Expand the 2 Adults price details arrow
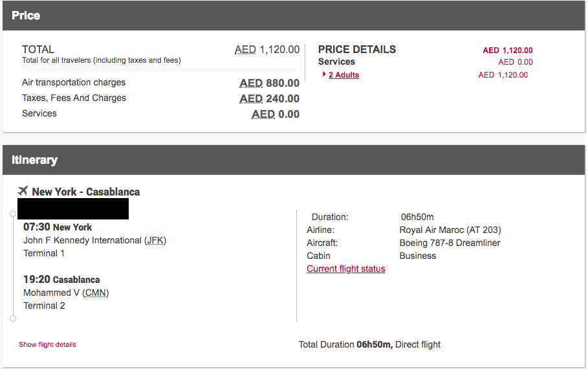588x369 pixels. point(324,74)
